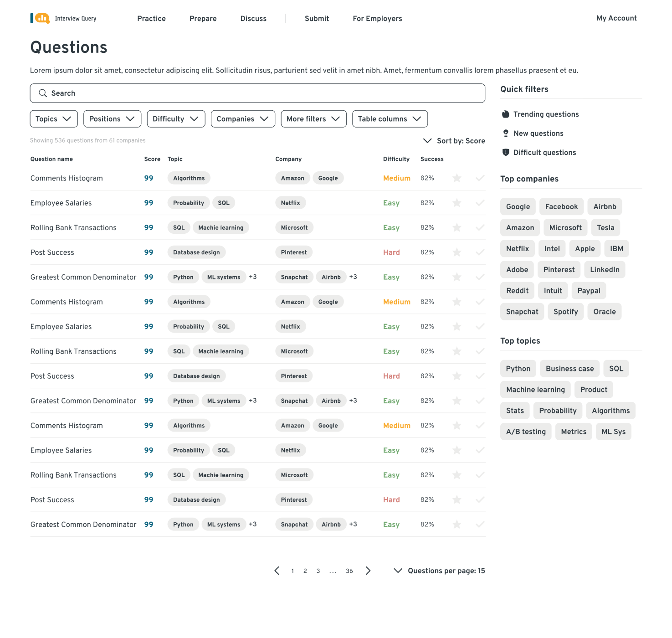Click the Difficult questions shield icon

tap(506, 153)
